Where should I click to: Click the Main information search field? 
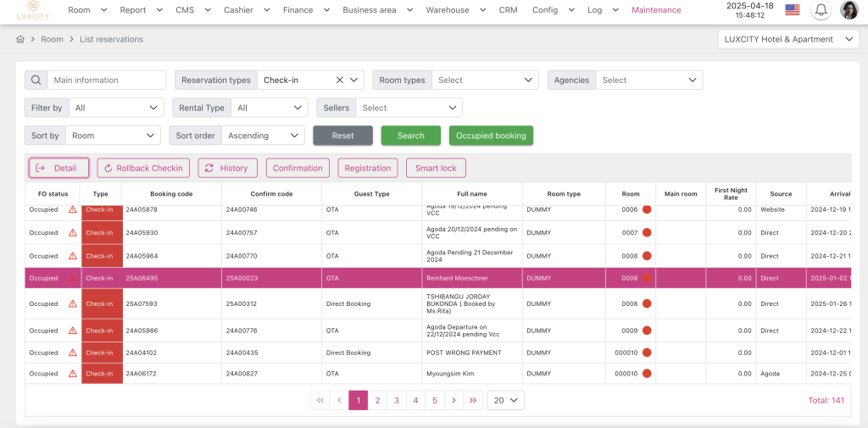[x=107, y=80]
